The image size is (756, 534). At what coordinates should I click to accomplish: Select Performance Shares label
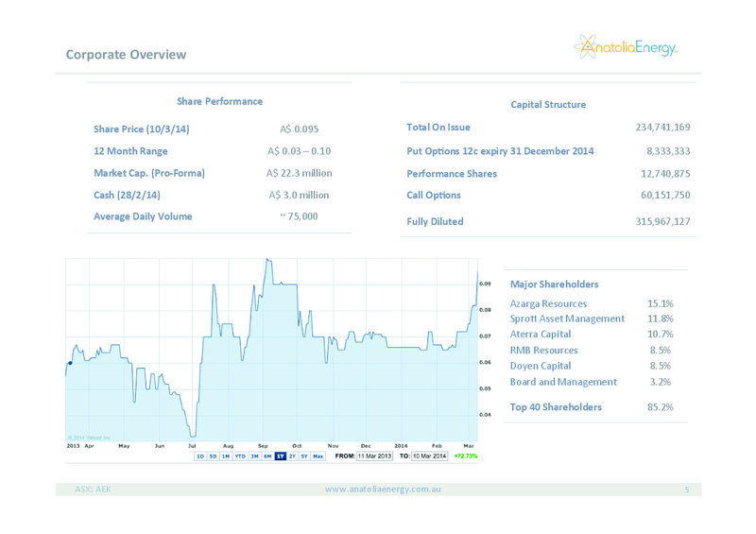[x=452, y=174]
